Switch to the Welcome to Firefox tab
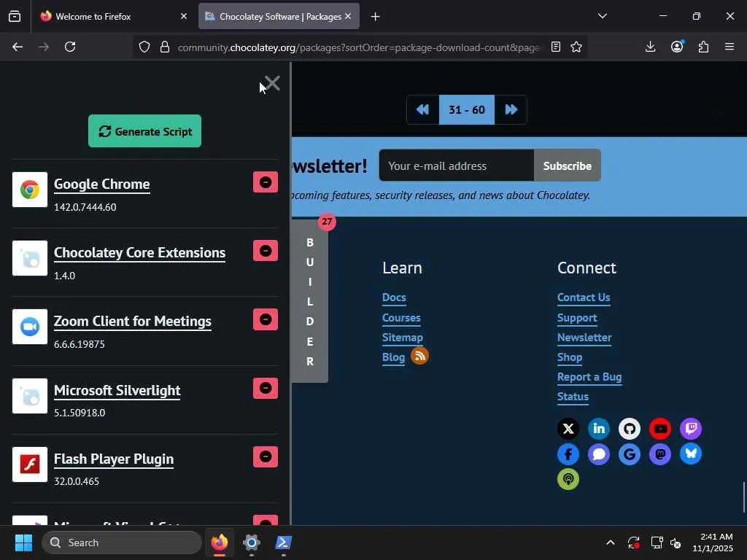Image resolution: width=747 pixels, height=560 pixels. click(x=113, y=17)
